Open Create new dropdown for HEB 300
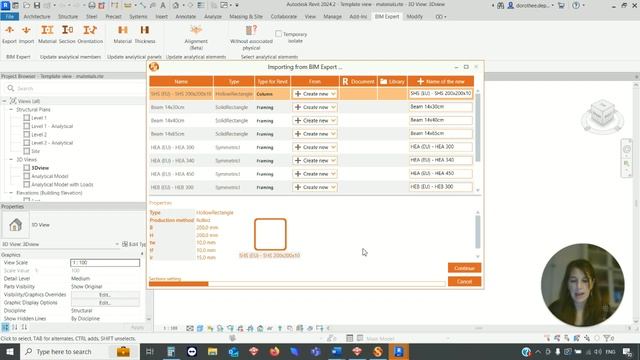 coord(315,187)
